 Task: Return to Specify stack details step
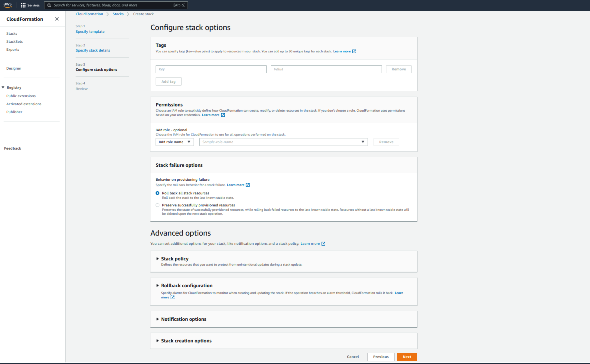[x=93, y=50]
